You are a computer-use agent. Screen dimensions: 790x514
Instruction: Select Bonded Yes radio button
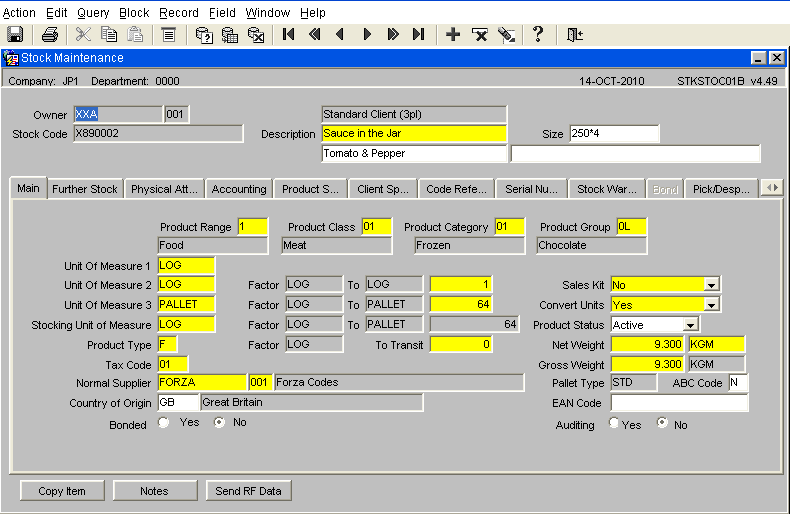tap(163, 422)
